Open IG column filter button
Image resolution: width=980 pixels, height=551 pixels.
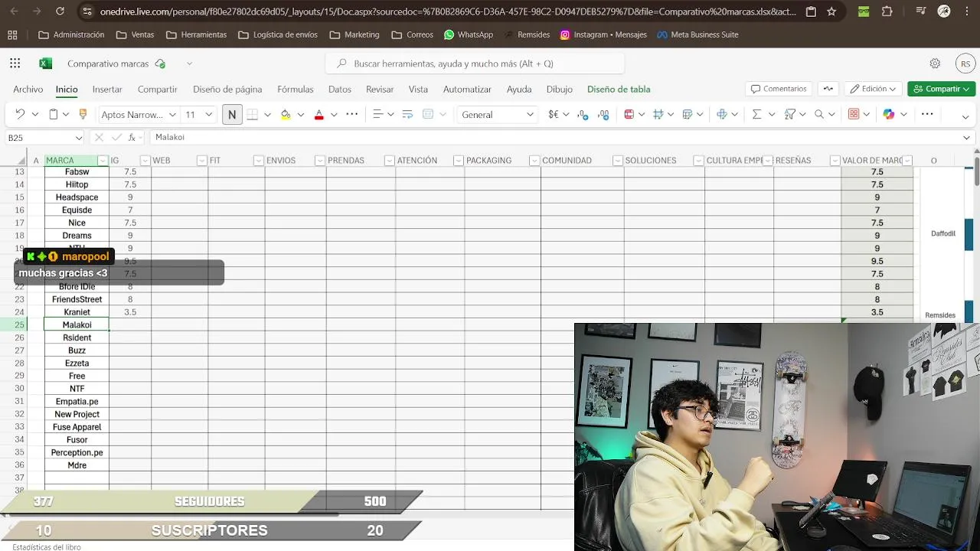coord(145,161)
